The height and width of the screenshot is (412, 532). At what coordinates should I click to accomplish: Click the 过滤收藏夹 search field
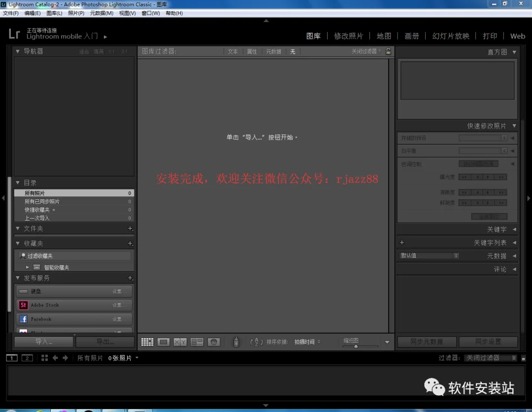[x=74, y=256]
